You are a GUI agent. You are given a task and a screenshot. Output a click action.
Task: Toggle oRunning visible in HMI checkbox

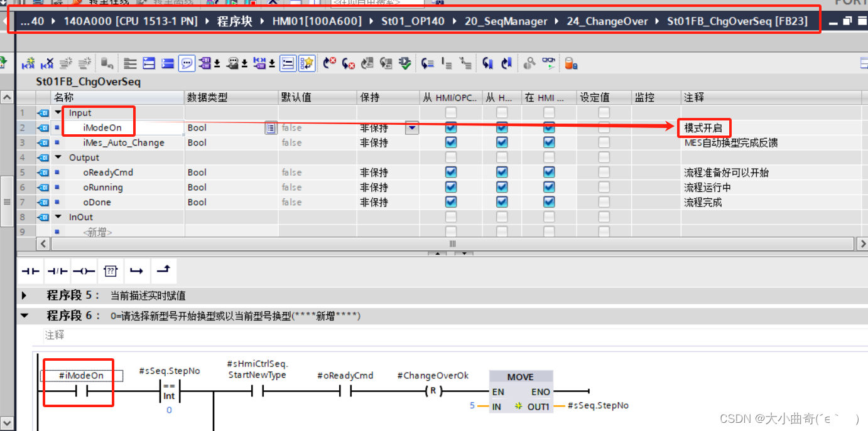(549, 187)
